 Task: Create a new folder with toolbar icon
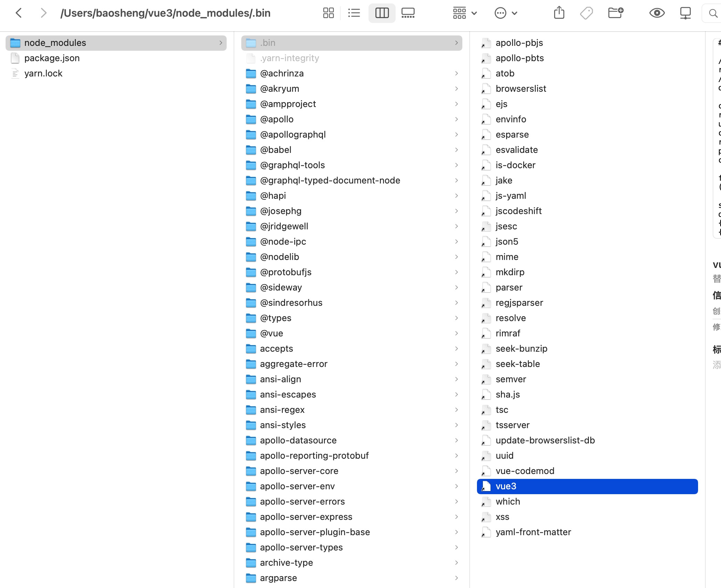pos(616,13)
